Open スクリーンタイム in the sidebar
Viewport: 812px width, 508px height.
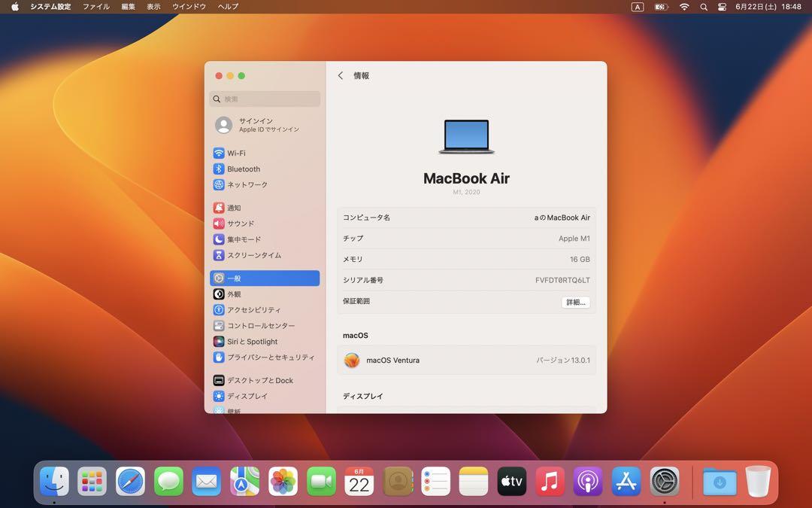(265, 255)
